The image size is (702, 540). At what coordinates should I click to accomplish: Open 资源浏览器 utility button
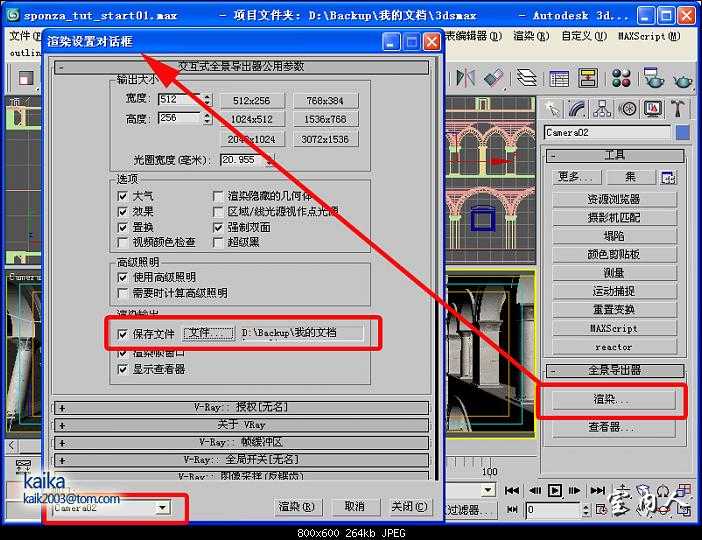(614, 199)
